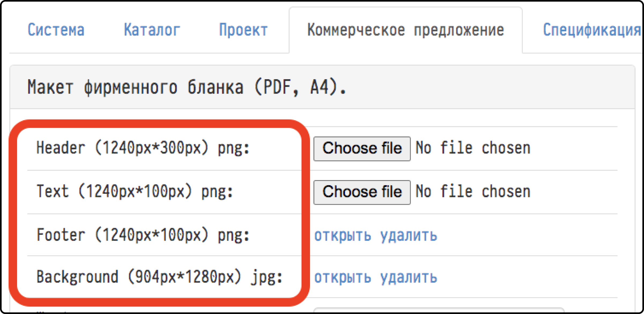Click No file chosen beside Text
Image resolution: width=644 pixels, height=314 pixels.
(x=473, y=192)
